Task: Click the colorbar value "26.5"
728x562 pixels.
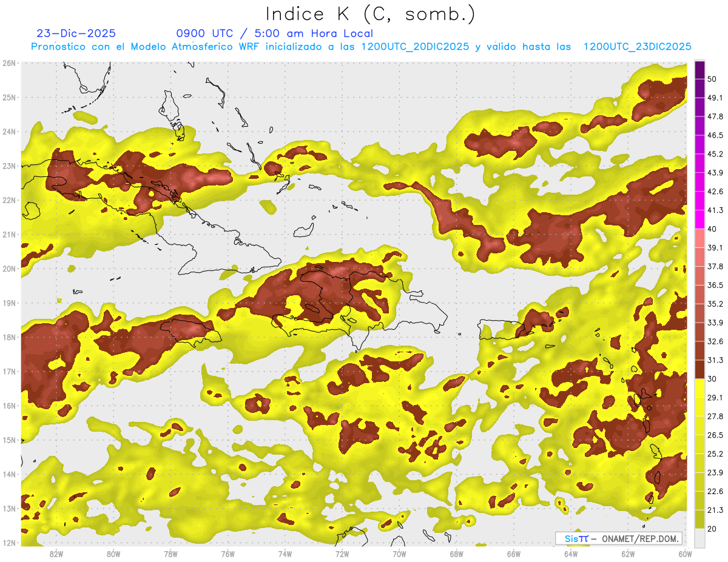Action: pyautogui.click(x=715, y=435)
